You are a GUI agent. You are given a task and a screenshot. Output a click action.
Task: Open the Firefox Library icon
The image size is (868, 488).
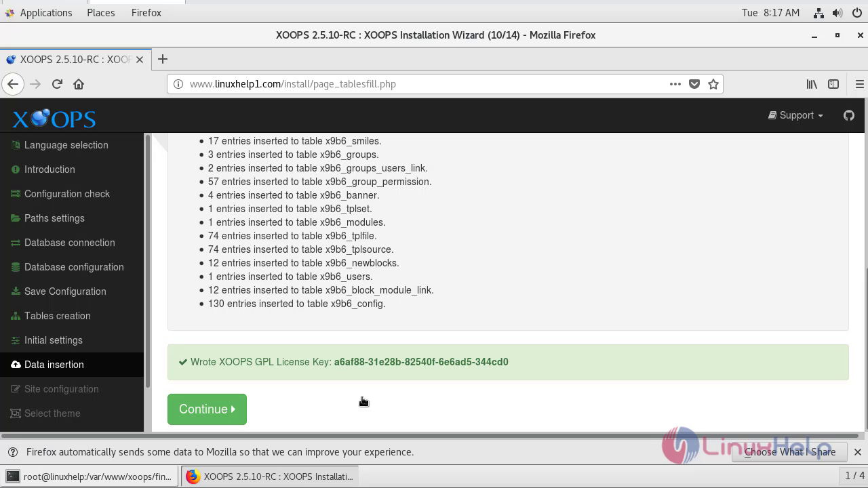coord(812,84)
